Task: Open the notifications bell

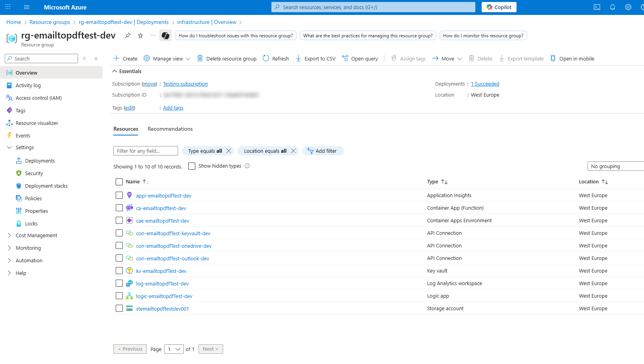Action: pyautogui.click(x=613, y=7)
